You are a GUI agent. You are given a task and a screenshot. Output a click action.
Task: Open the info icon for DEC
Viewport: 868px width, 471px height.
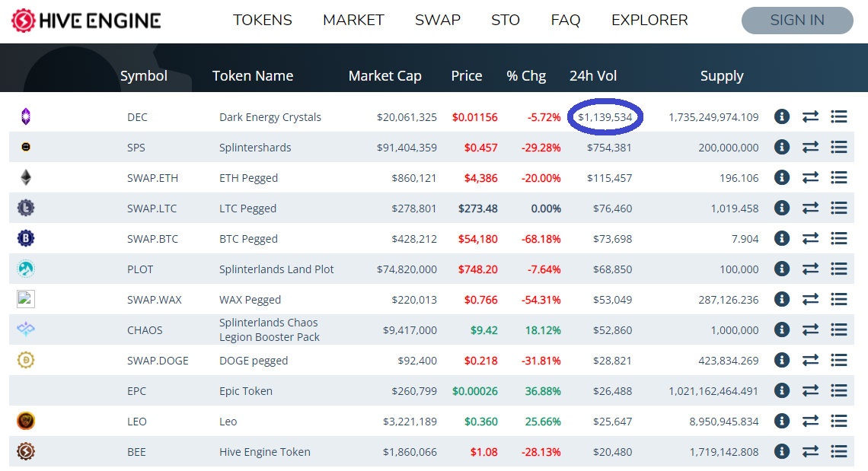[782, 116]
